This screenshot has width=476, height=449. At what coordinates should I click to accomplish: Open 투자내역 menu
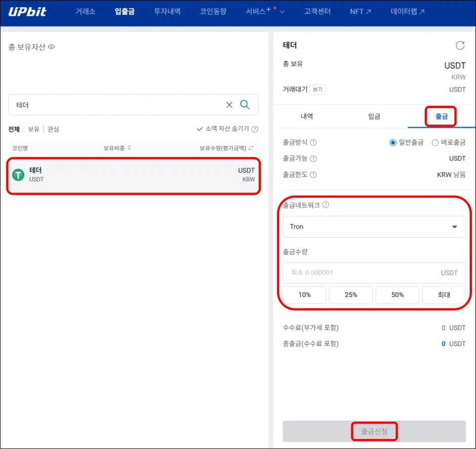click(x=167, y=12)
